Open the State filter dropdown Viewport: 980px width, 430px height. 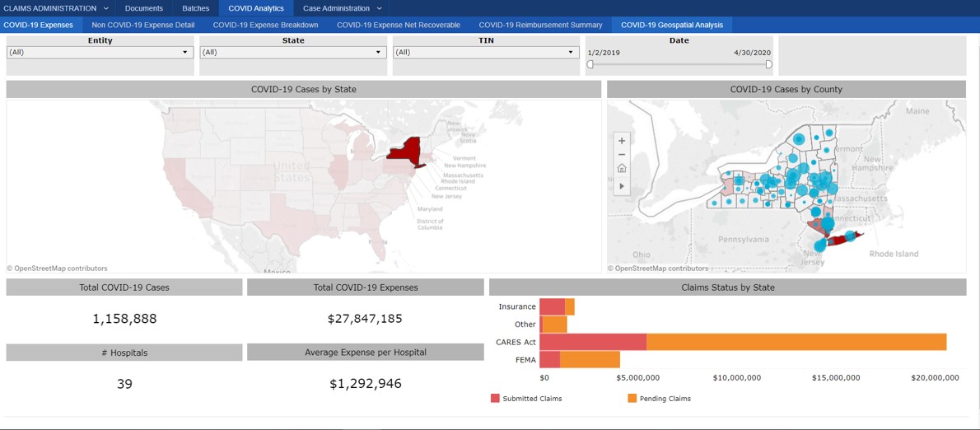pyautogui.click(x=292, y=53)
